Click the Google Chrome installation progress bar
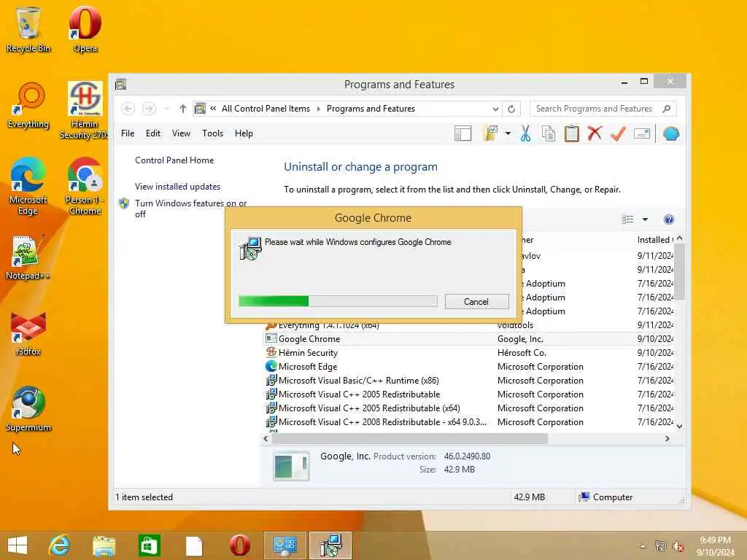Viewport: 747px width, 560px height. [x=338, y=301]
